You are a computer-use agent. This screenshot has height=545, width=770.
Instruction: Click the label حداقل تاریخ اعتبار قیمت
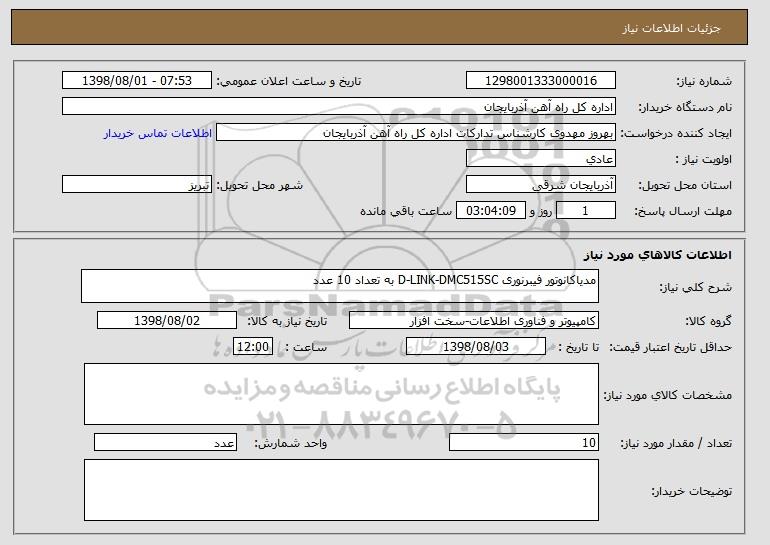coord(671,347)
